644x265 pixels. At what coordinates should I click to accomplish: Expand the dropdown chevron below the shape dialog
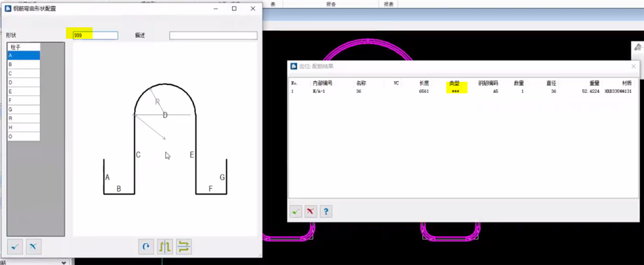(64, 262)
